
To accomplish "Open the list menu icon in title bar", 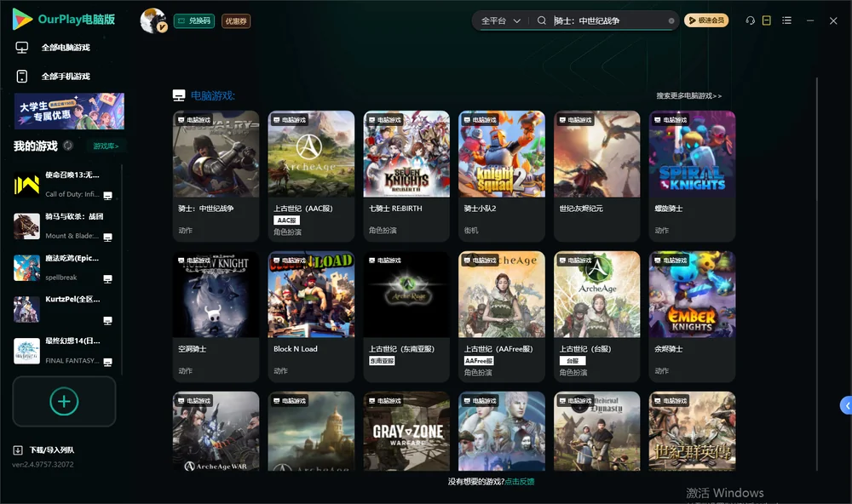I will (x=786, y=20).
